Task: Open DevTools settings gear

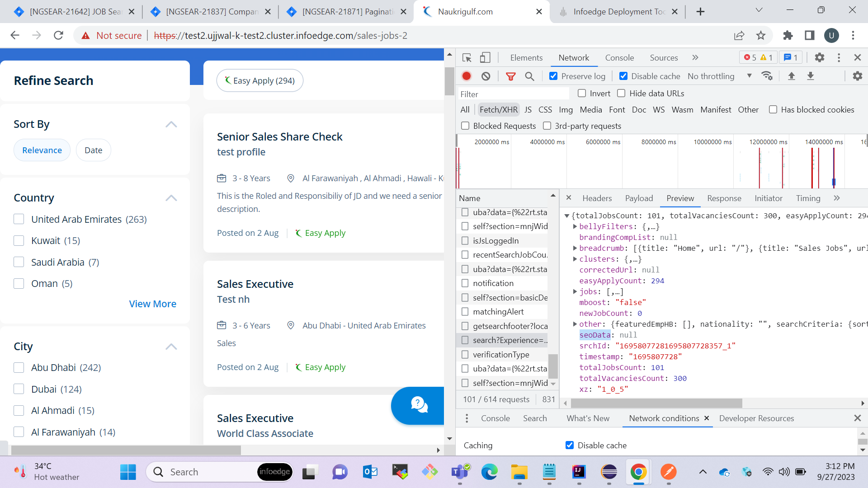Action: pos(819,57)
